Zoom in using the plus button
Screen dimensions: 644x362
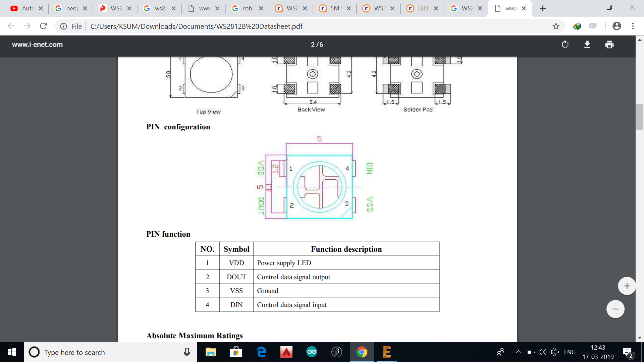click(x=627, y=286)
